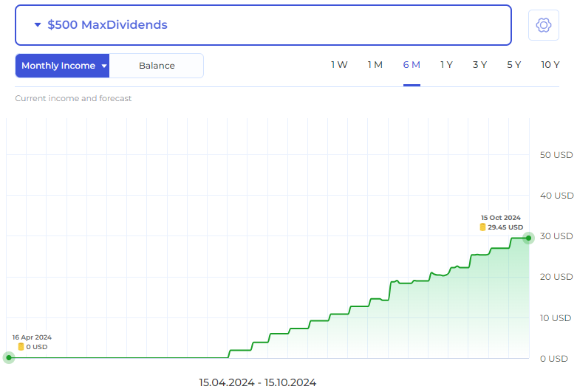Click the '40 USD' axis label
The image size is (577, 392).
[x=557, y=196]
